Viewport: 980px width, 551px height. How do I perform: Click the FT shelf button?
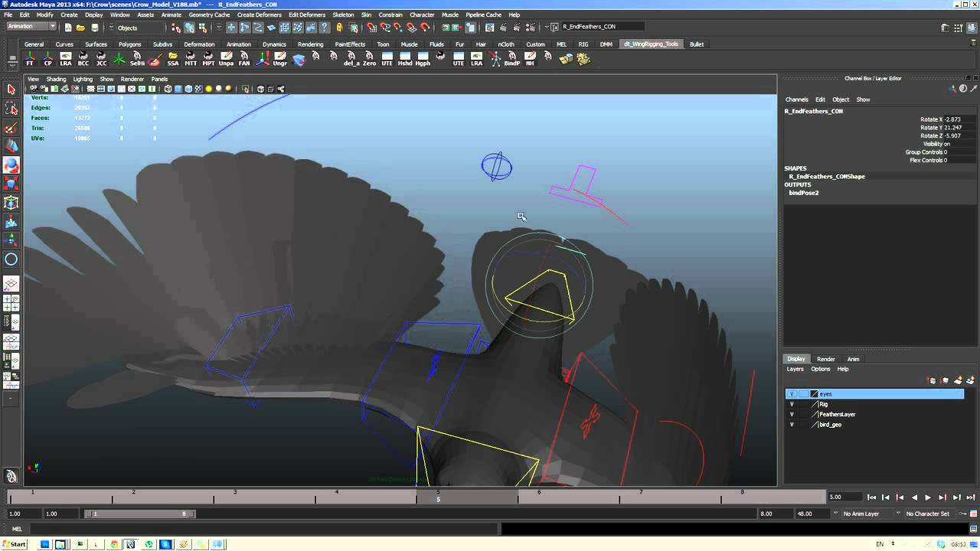tap(30, 59)
